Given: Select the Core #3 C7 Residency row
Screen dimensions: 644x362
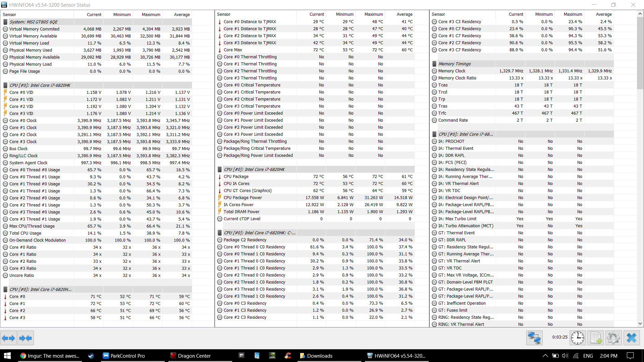Looking at the screenshot, I should 523,50.
